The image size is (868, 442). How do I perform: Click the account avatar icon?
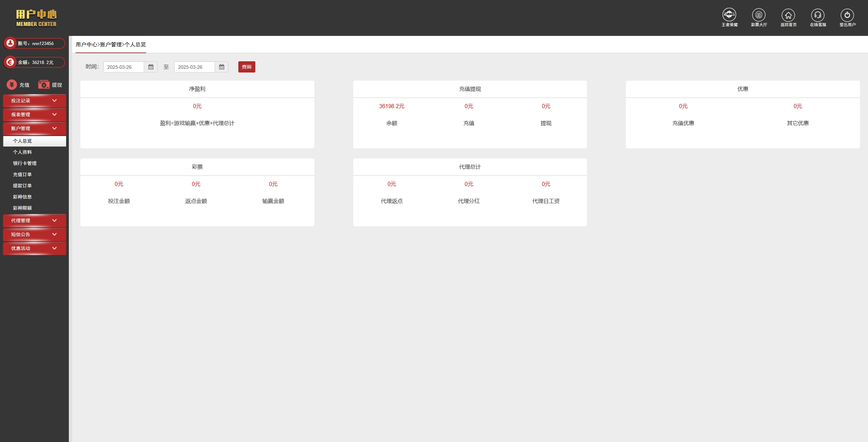click(x=10, y=43)
